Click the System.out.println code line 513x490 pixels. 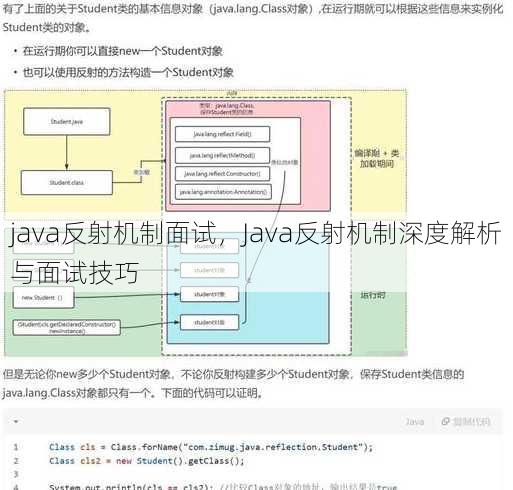(x=223, y=486)
